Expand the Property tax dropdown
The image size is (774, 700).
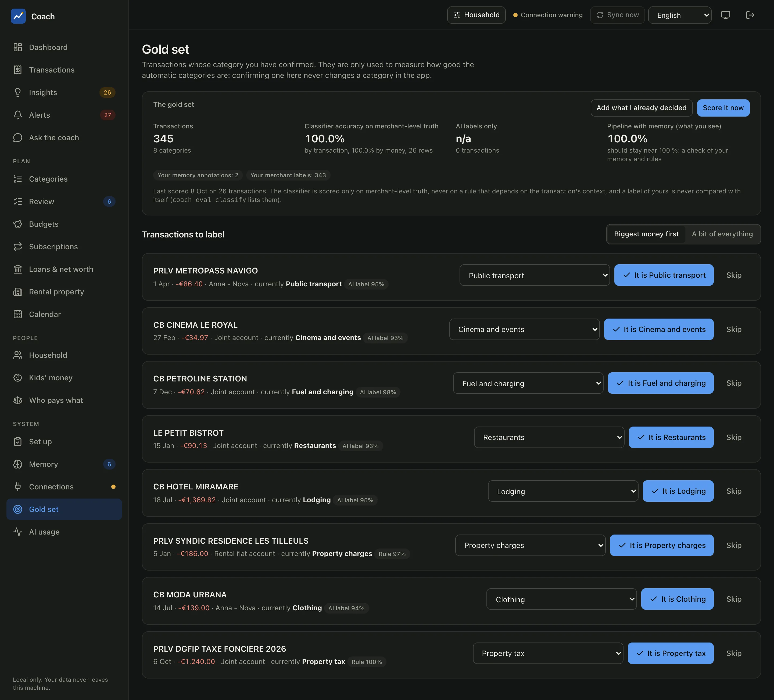548,653
